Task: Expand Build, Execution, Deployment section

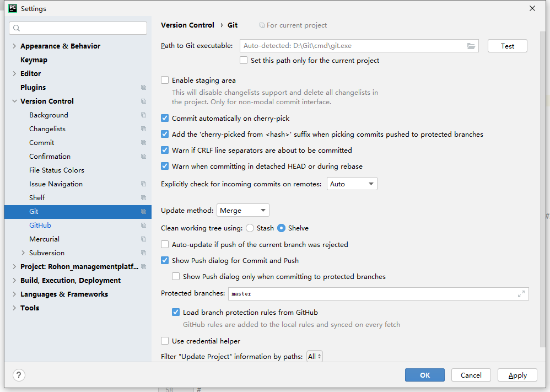Action: pos(14,281)
